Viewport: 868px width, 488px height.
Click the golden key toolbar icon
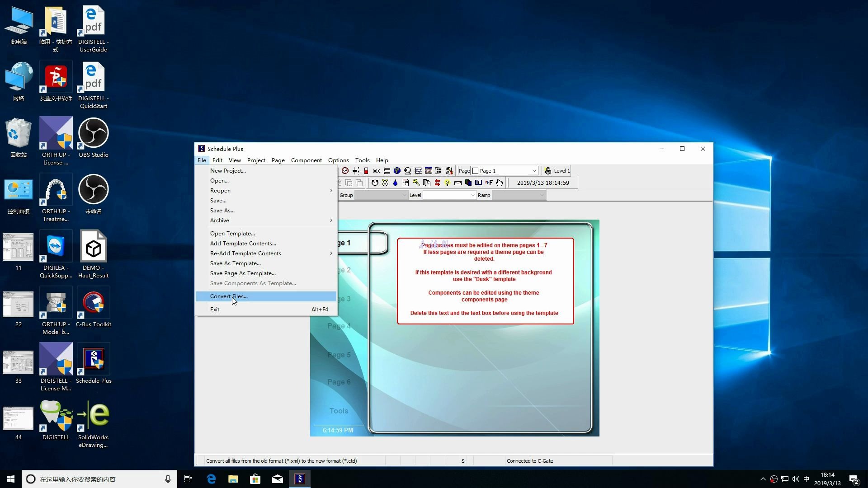(416, 183)
